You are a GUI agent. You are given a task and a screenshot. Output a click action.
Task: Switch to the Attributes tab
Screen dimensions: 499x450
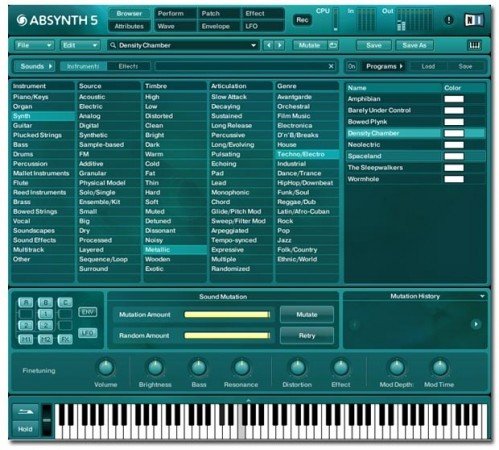[129, 26]
